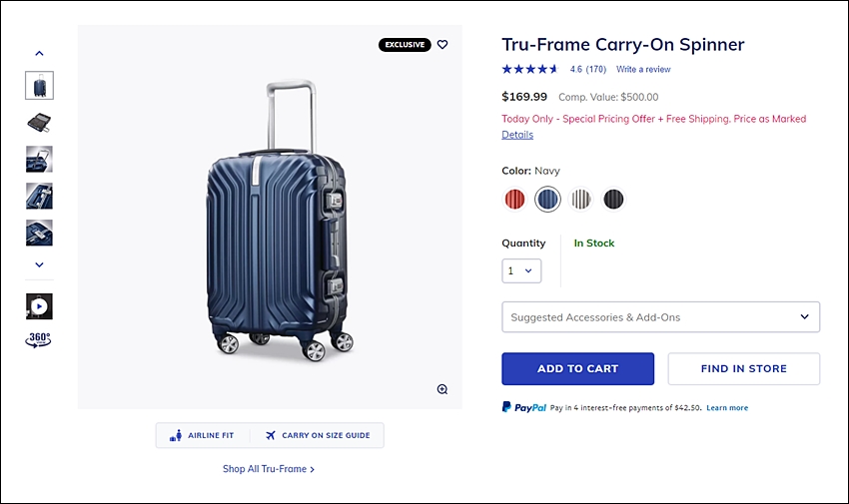Open the Airline Fit guide
Viewport: 849px width, 504px height.
pyautogui.click(x=202, y=435)
